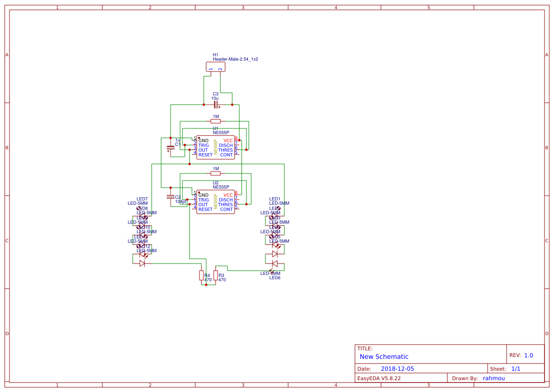Select the DISCH pin label on U1
Image resolution: width=554 pixels, height=392 pixels.
[226, 146]
